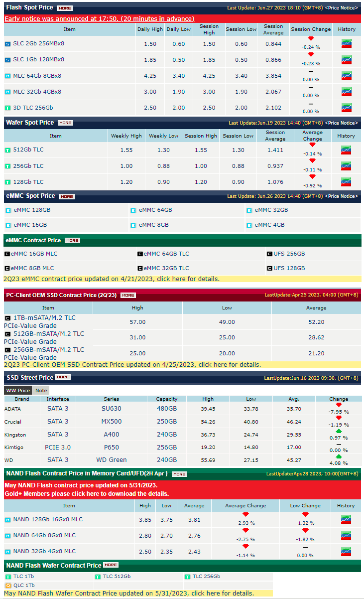Open the Note tab in SSD Street Price
364x600 pixels.
coord(41,391)
